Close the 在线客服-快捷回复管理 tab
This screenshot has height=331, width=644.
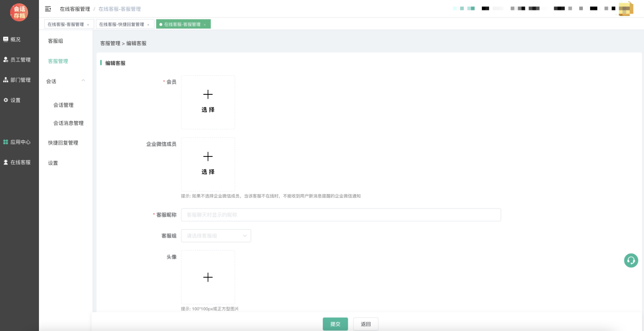148,24
